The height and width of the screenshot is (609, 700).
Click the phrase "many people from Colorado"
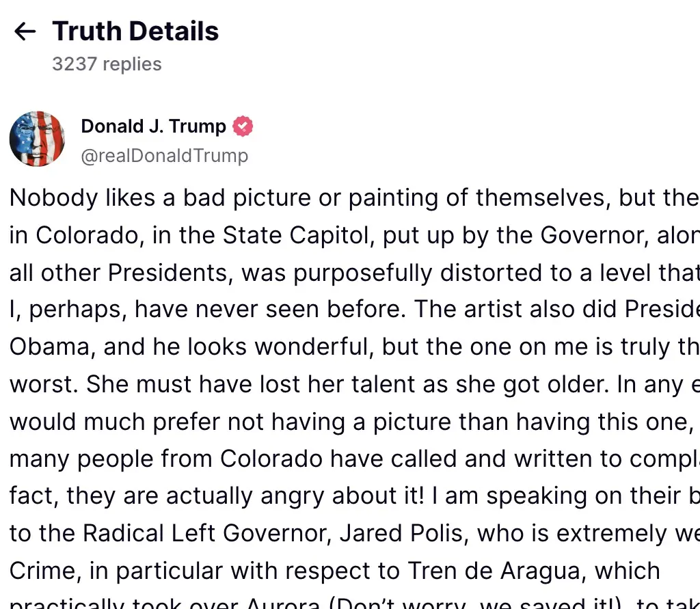166,459
